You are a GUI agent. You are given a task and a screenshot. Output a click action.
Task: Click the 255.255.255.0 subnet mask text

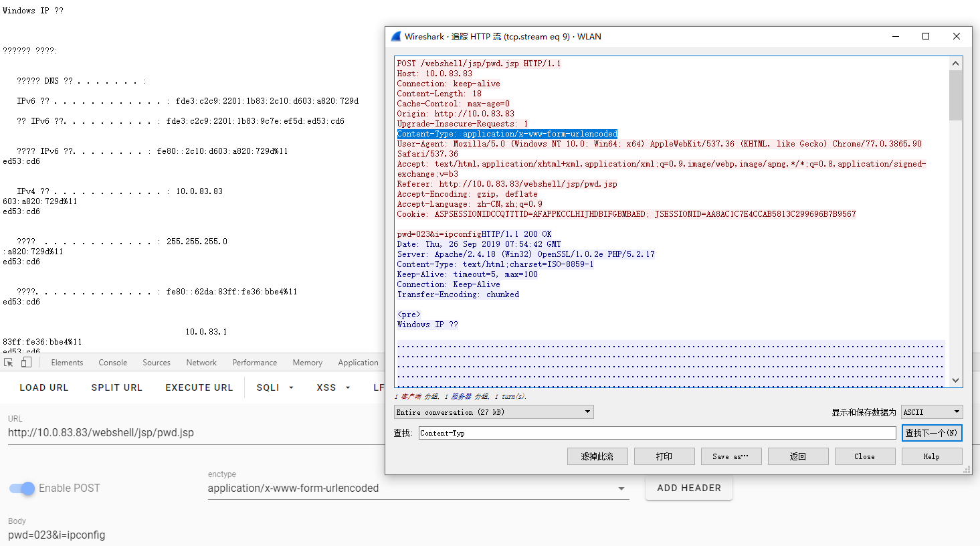(197, 242)
